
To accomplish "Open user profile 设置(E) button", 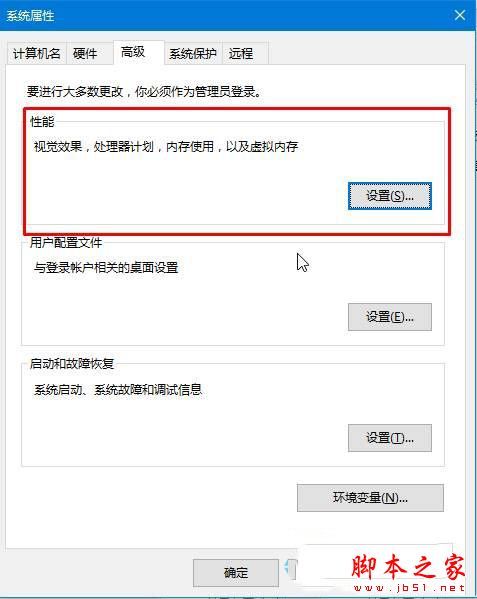I will tap(390, 317).
